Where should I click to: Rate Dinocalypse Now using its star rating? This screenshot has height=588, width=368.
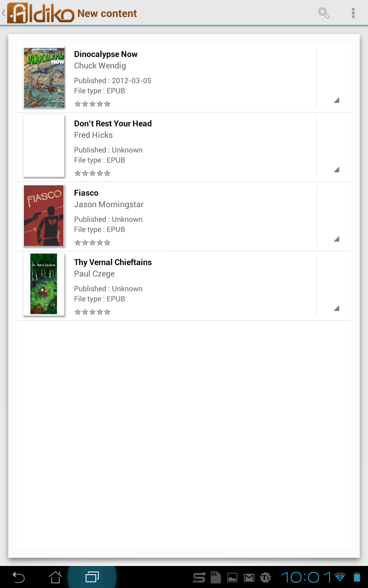tap(92, 104)
